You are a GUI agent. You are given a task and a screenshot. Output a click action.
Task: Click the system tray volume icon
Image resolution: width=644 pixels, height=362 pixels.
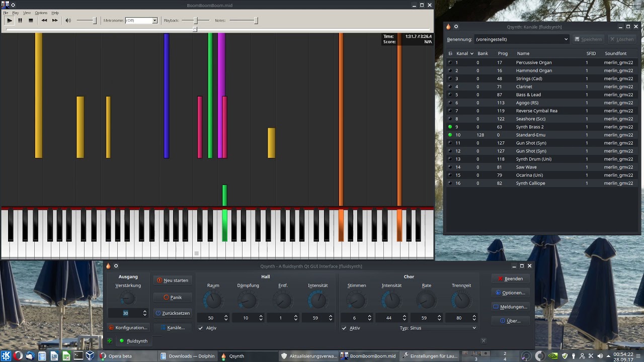600,356
